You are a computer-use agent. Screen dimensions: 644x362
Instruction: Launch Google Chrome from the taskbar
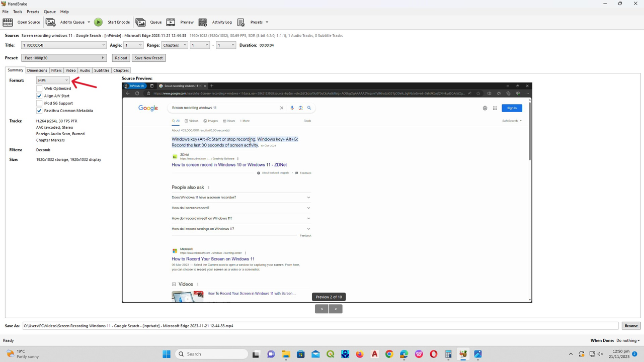[x=389, y=354]
